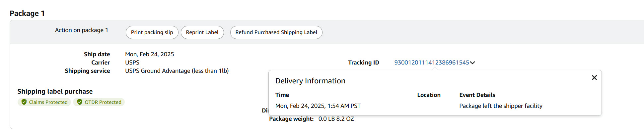The height and width of the screenshot is (132, 644).
Task: Select the OTDR Protected badge text
Action: (103, 102)
